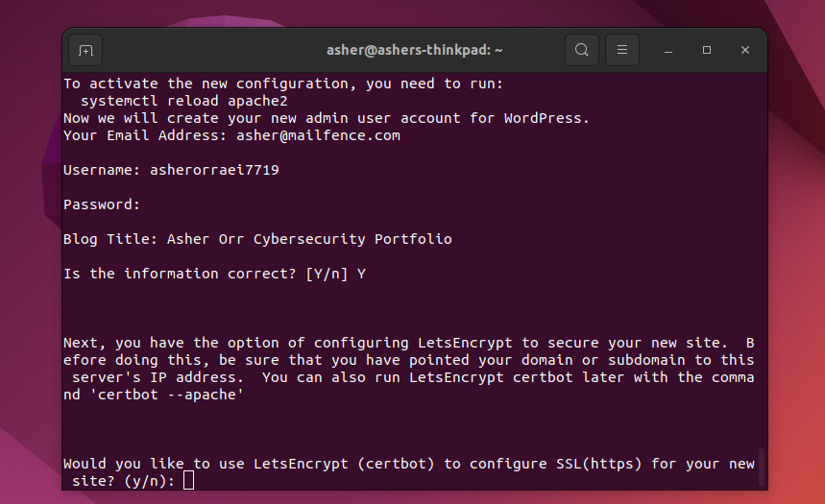
Task: Minimize the terminal window
Action: click(668, 50)
